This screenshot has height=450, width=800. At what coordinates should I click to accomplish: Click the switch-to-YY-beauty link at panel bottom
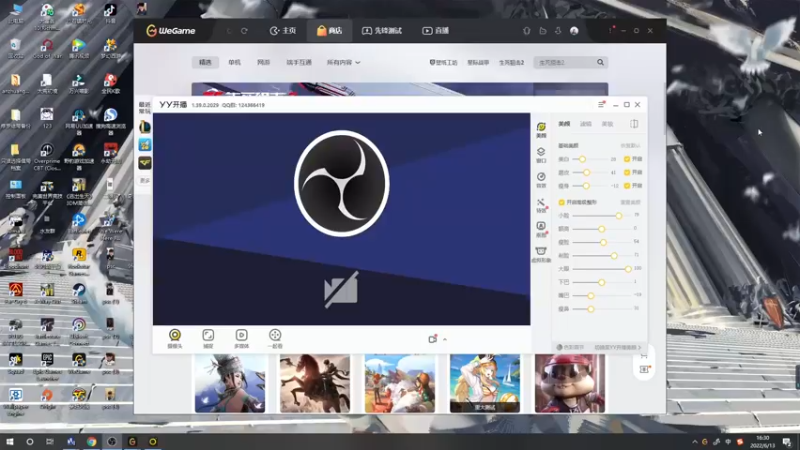[x=617, y=347]
